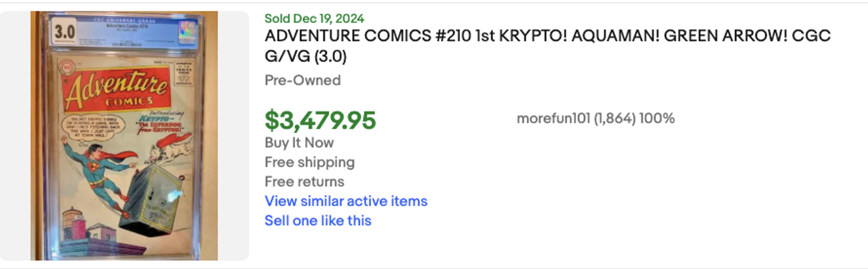
Task: Select Sell one like this link
Action: [x=318, y=221]
